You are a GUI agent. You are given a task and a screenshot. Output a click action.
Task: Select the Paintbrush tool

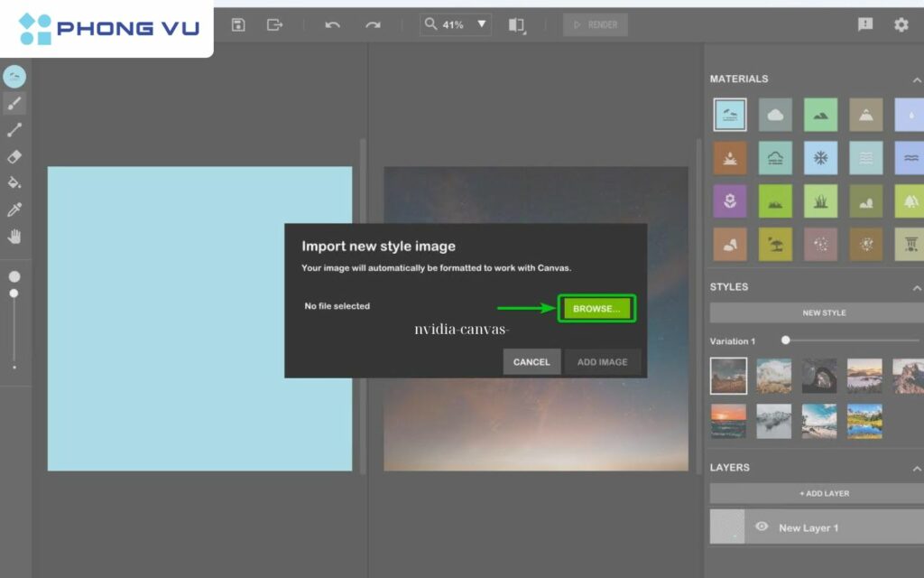(x=15, y=103)
